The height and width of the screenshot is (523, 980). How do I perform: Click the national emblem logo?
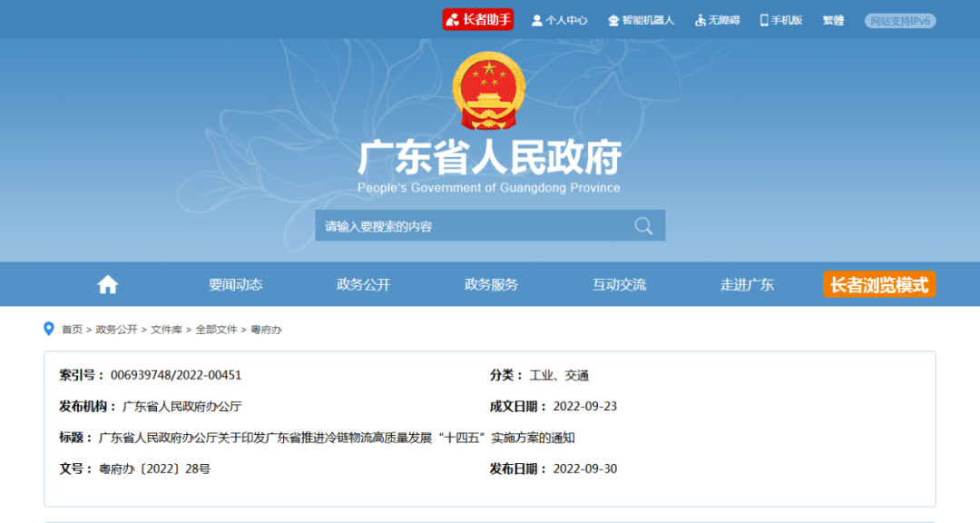(489, 87)
